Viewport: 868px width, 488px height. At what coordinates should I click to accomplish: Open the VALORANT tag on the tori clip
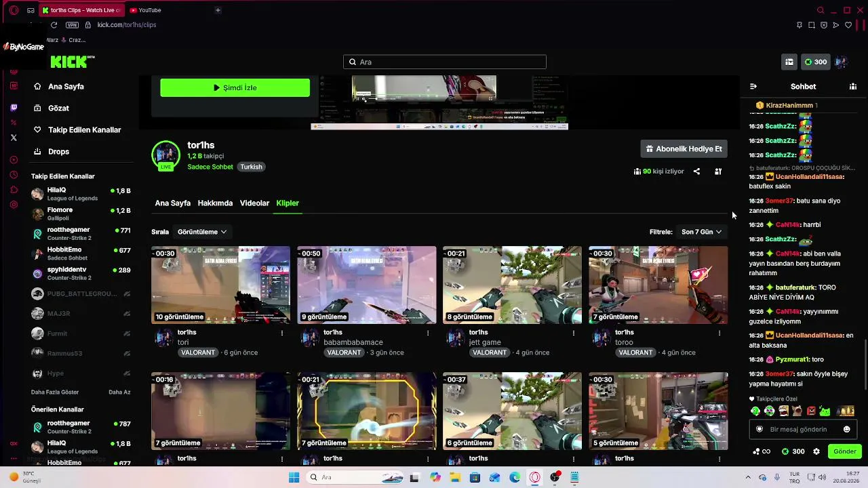198,352
